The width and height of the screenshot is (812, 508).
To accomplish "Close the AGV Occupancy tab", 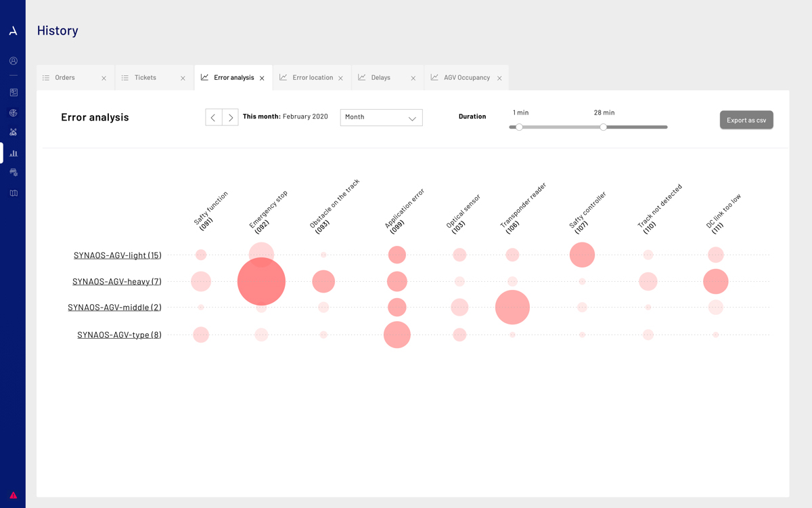I will coord(499,79).
